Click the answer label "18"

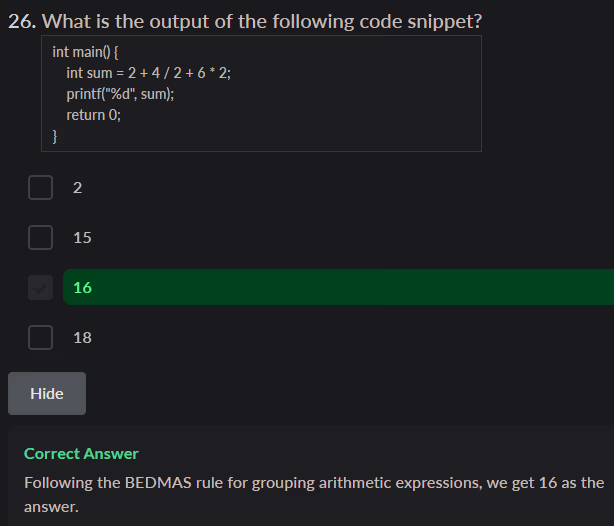point(82,337)
